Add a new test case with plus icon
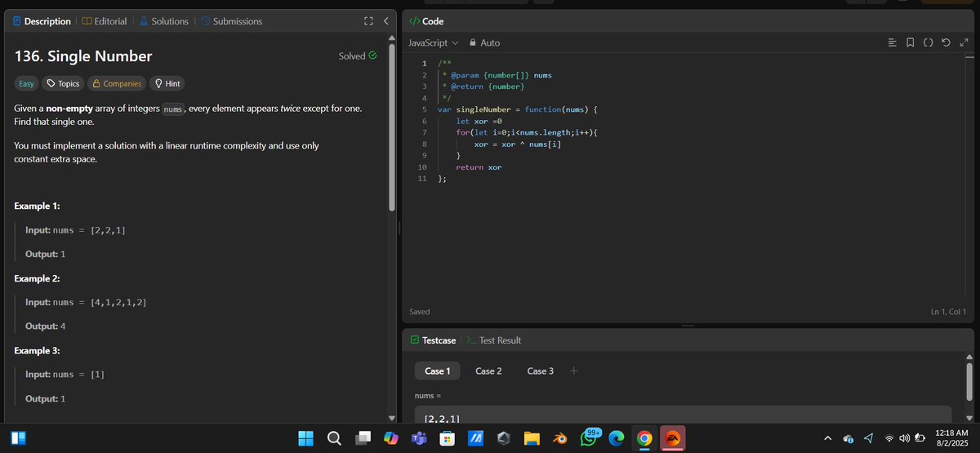Screen dimensions: 980x453 [x=573, y=371]
